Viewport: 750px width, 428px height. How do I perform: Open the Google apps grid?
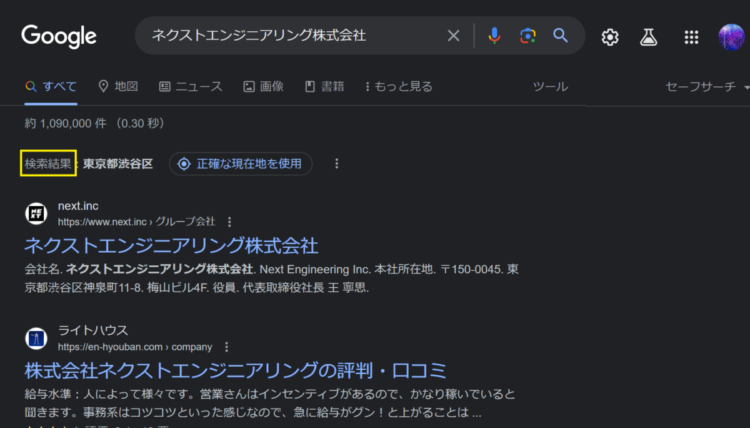[691, 37]
